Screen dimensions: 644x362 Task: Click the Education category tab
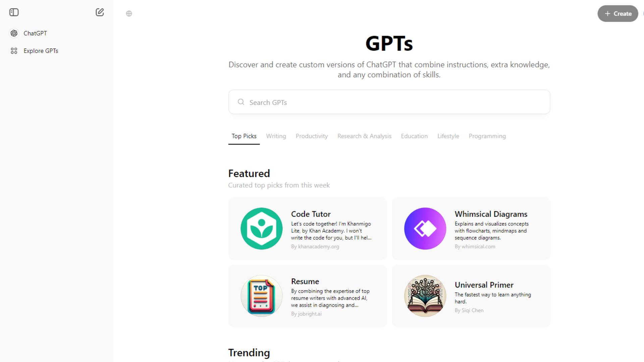point(414,136)
